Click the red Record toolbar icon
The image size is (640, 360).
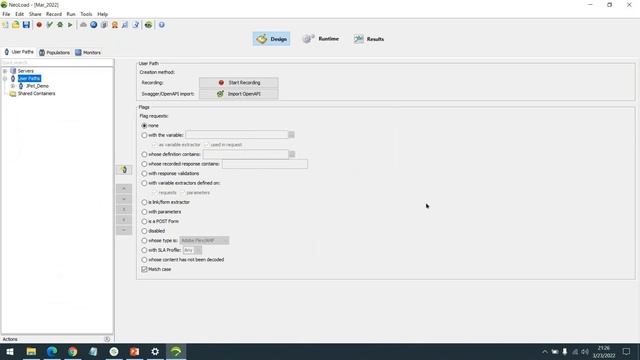tap(39, 25)
